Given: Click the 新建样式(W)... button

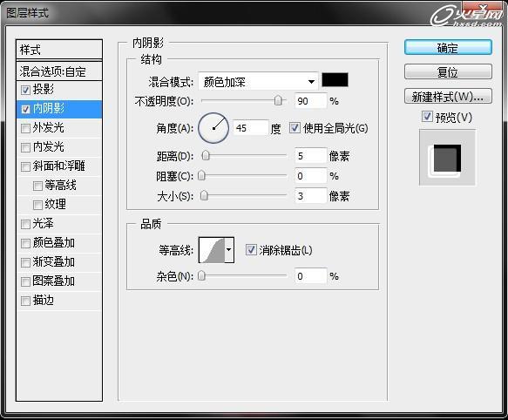Looking at the screenshot, I should point(448,97).
